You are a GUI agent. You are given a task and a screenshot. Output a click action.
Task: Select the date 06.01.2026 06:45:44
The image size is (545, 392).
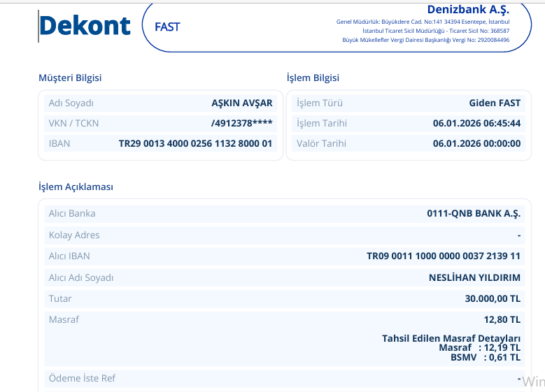tap(476, 123)
